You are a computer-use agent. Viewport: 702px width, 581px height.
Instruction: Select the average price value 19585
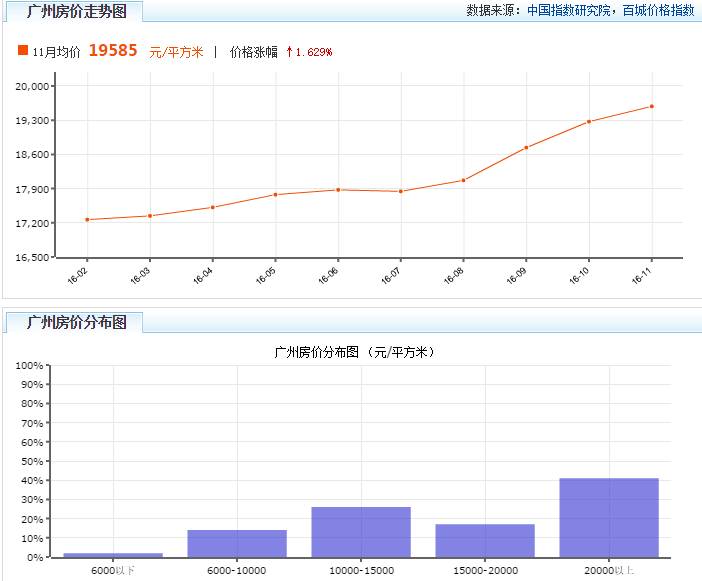(x=113, y=50)
